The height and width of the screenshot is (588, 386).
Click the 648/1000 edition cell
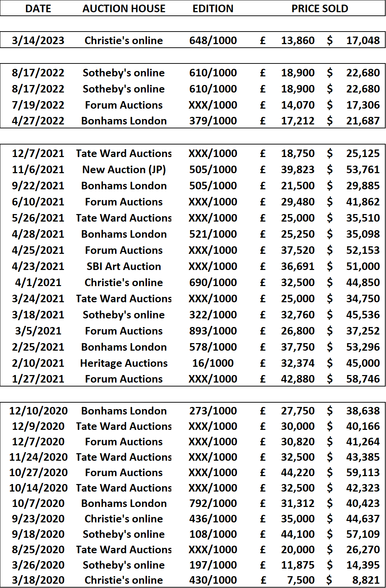pyautogui.click(x=213, y=41)
